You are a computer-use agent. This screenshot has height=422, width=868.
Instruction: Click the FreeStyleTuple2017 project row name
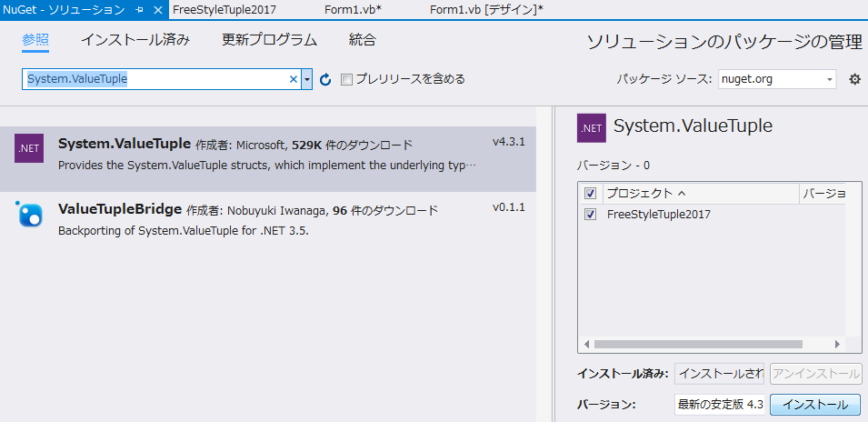coord(659,215)
